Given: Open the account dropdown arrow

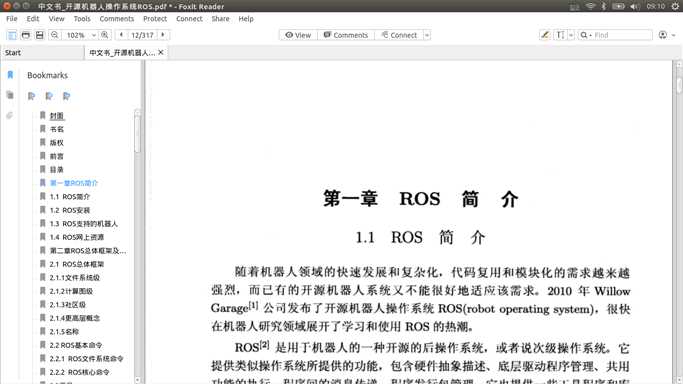Looking at the screenshot, I should point(674,35).
